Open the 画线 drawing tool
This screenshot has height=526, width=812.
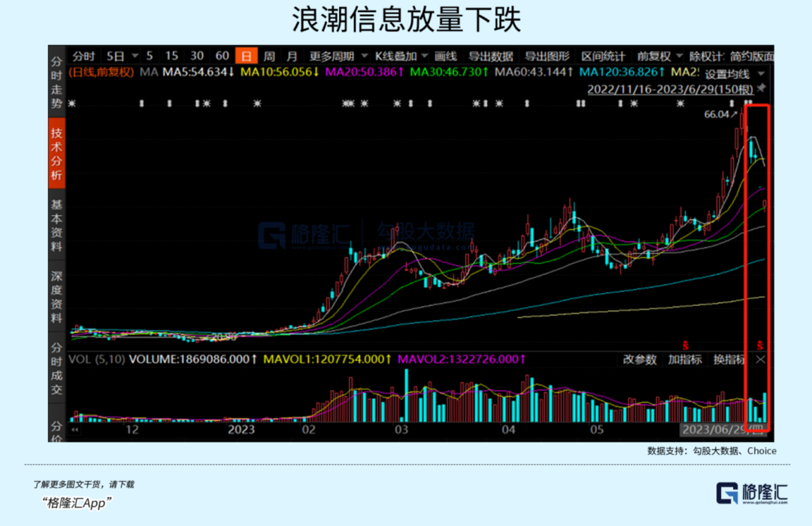pyautogui.click(x=446, y=56)
